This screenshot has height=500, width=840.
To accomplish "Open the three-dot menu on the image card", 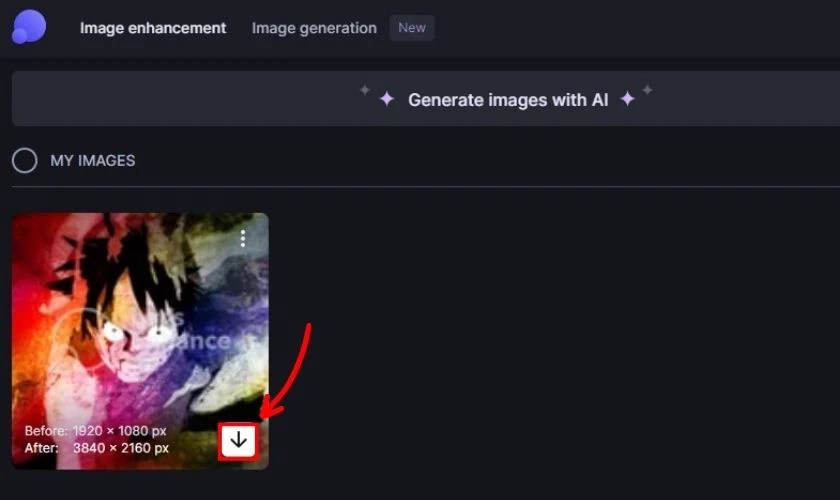I will [x=243, y=238].
